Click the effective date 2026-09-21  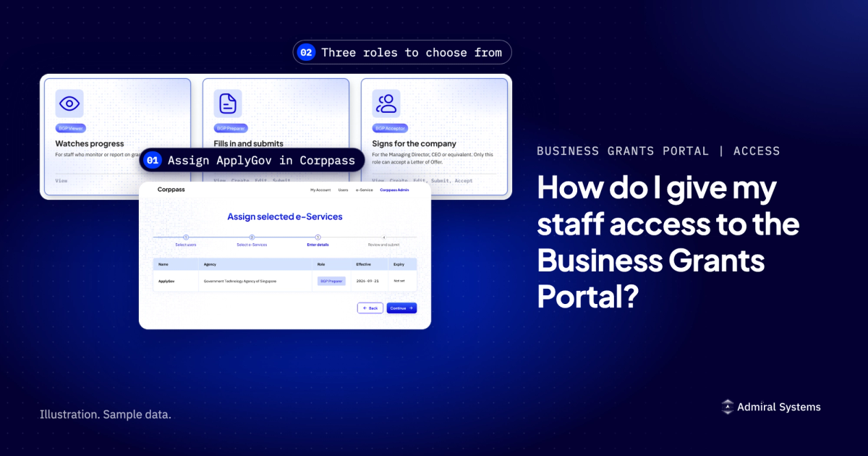coord(367,280)
